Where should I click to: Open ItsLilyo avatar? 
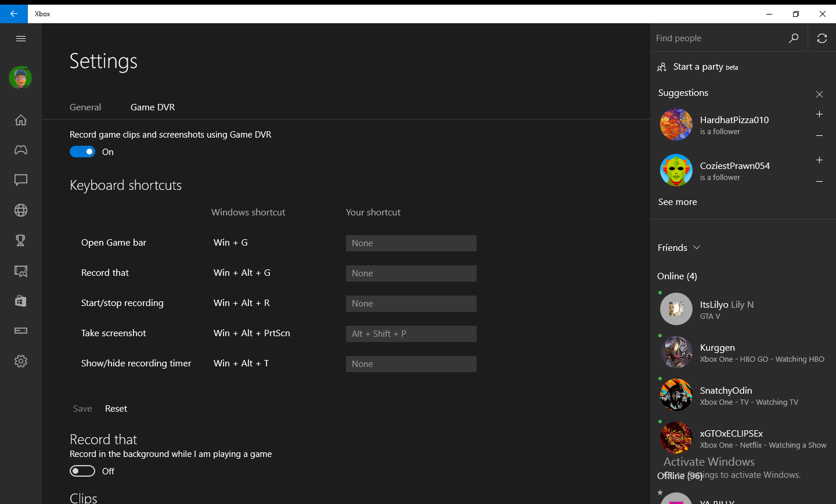pyautogui.click(x=676, y=309)
